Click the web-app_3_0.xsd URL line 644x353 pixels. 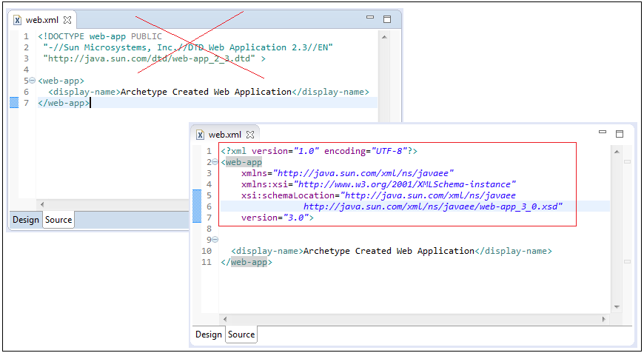point(433,206)
